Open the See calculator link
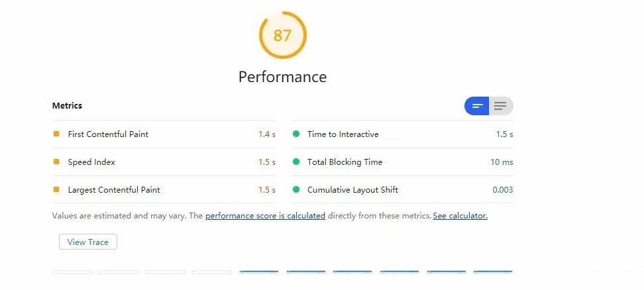This screenshot has width=644, height=290. coord(460,216)
